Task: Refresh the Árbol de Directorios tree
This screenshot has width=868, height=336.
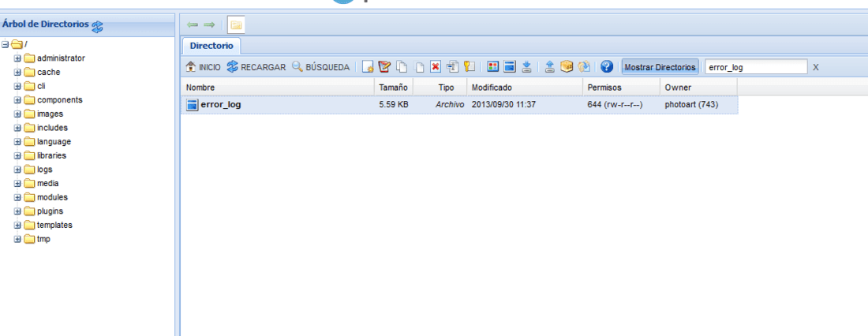Action: click(x=97, y=25)
